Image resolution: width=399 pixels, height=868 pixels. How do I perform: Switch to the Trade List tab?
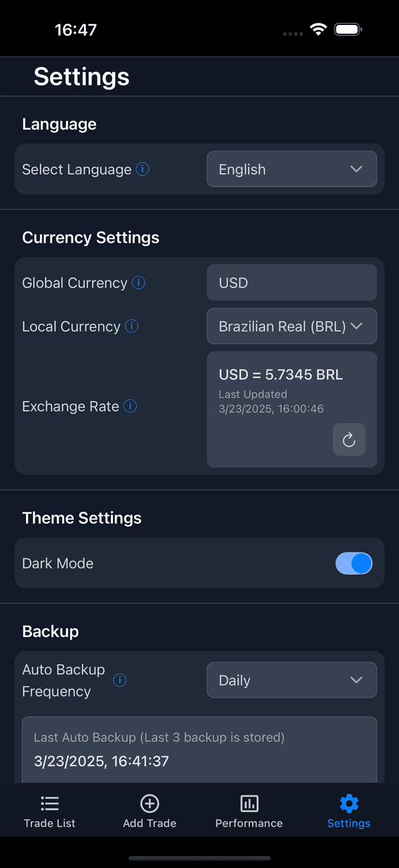click(x=49, y=810)
